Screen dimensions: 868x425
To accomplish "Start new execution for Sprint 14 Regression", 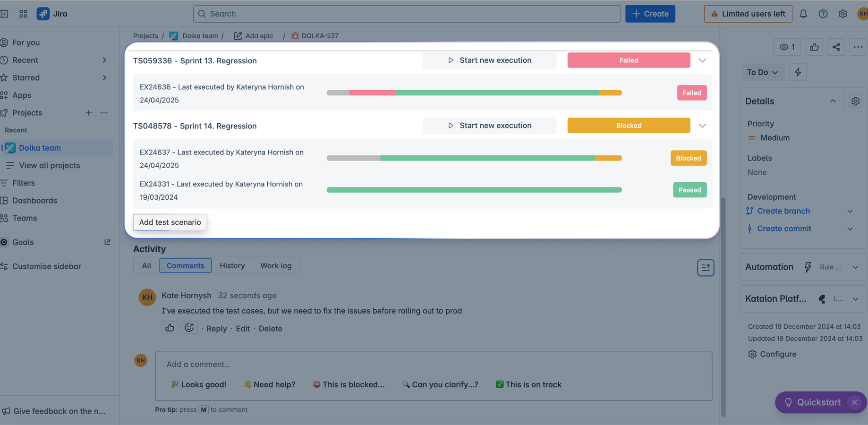I will click(x=490, y=126).
